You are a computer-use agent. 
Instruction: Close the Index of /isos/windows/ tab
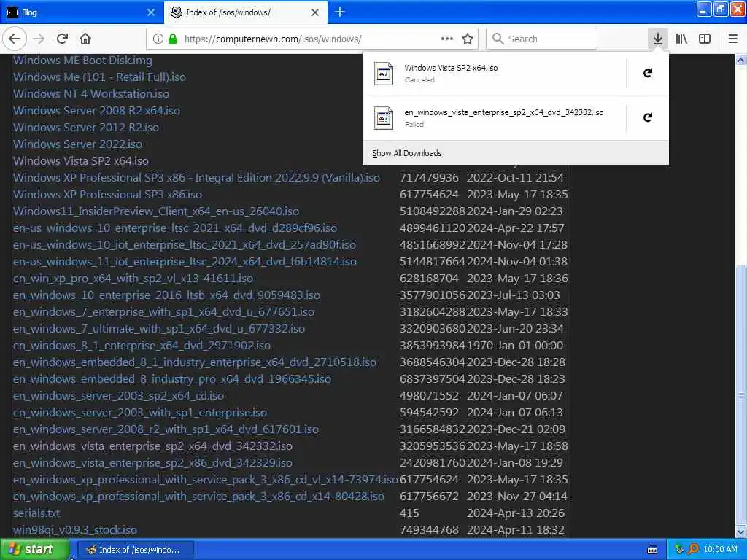(x=315, y=12)
